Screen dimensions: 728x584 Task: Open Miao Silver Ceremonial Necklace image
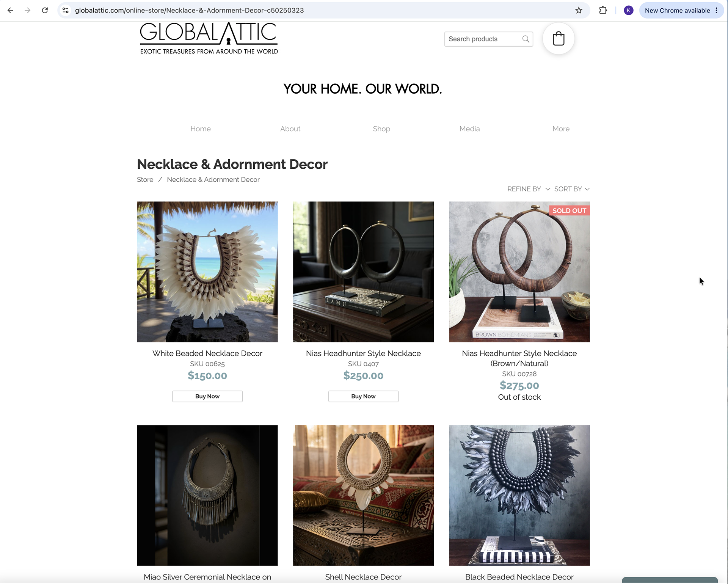207,495
